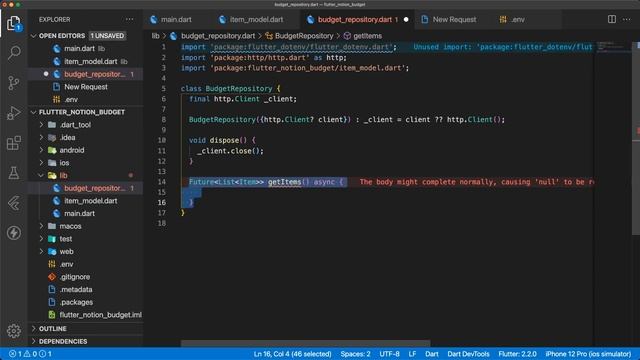Image resolution: width=640 pixels, height=360 pixels.
Task: Open Dart DevTools from status bar
Action: [x=468, y=354]
